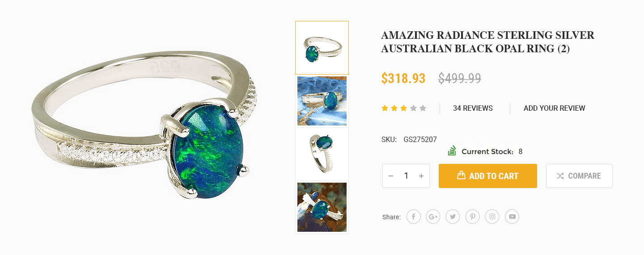644x255 pixels.
Task: Click the quantity number field
Action: click(406, 176)
